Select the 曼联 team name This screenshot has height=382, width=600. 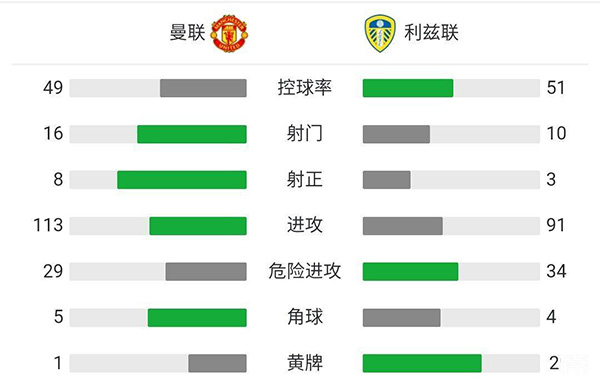(x=188, y=33)
